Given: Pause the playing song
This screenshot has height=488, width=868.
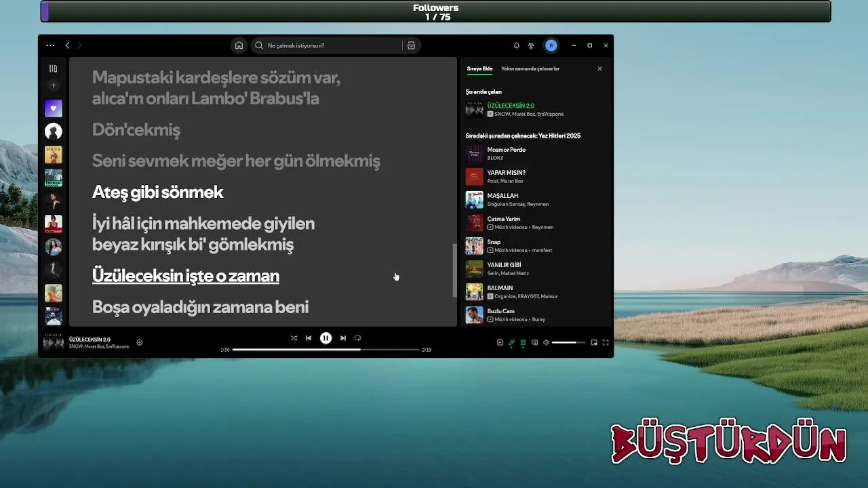Looking at the screenshot, I should tap(325, 338).
